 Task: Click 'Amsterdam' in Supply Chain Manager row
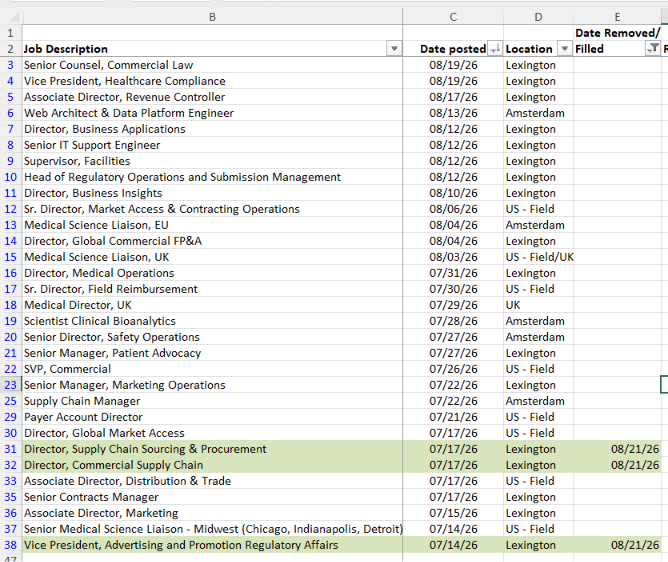(538, 401)
